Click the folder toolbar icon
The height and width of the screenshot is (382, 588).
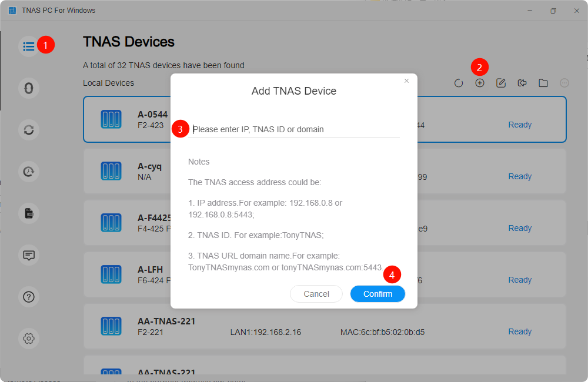coord(543,83)
